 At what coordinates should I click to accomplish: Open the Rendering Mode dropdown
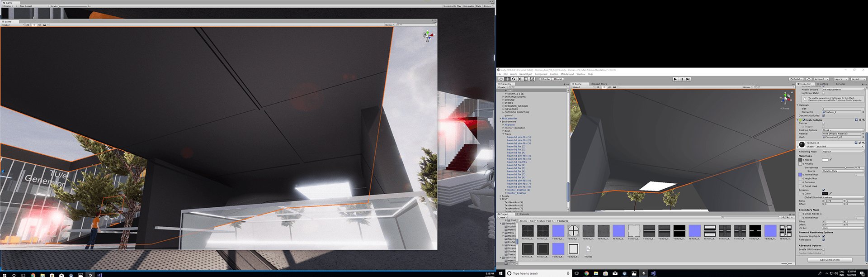tap(843, 152)
